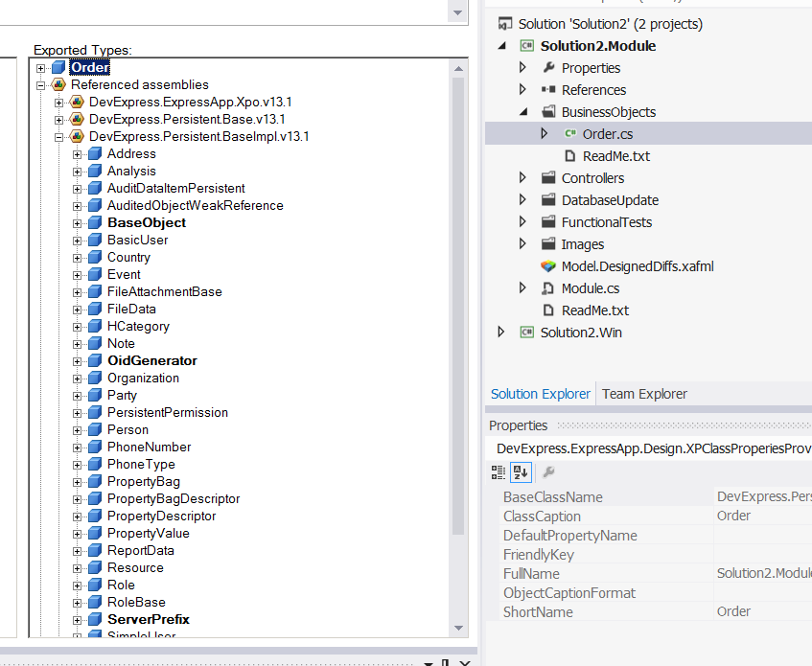Expand the Properties node of Solution2.Module
This screenshot has height=666, width=812.
521,67
